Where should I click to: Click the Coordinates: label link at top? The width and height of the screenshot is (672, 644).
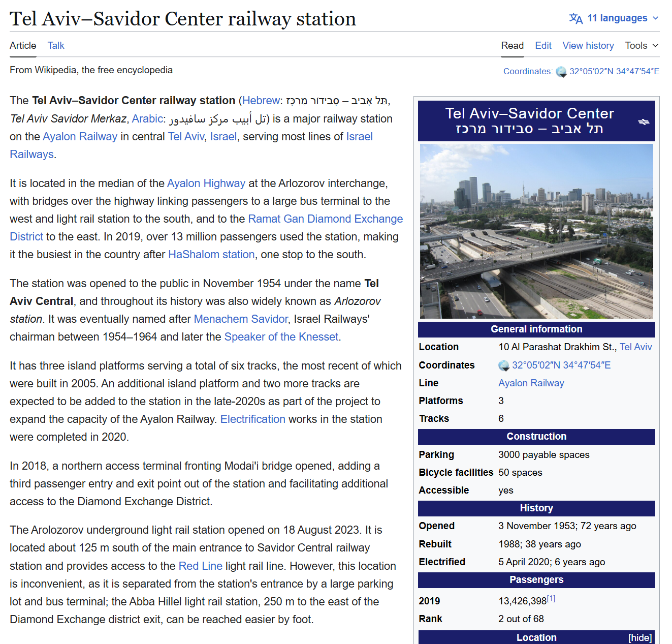(x=528, y=72)
